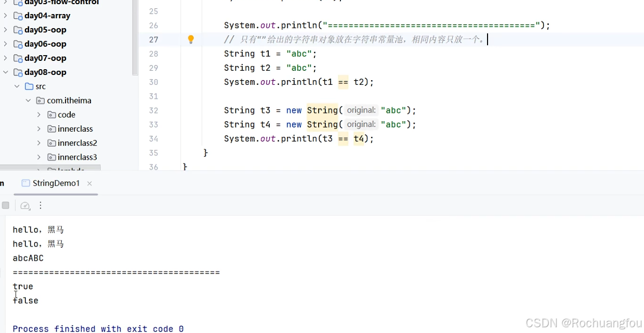Open the profiler gauge icon in the Run console

click(x=25, y=206)
